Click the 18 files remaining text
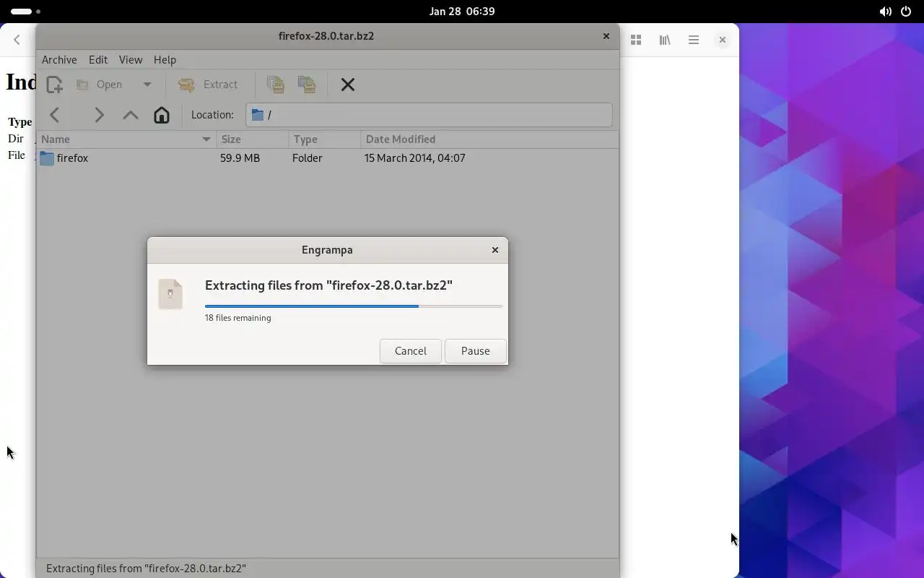924x578 pixels. click(238, 318)
